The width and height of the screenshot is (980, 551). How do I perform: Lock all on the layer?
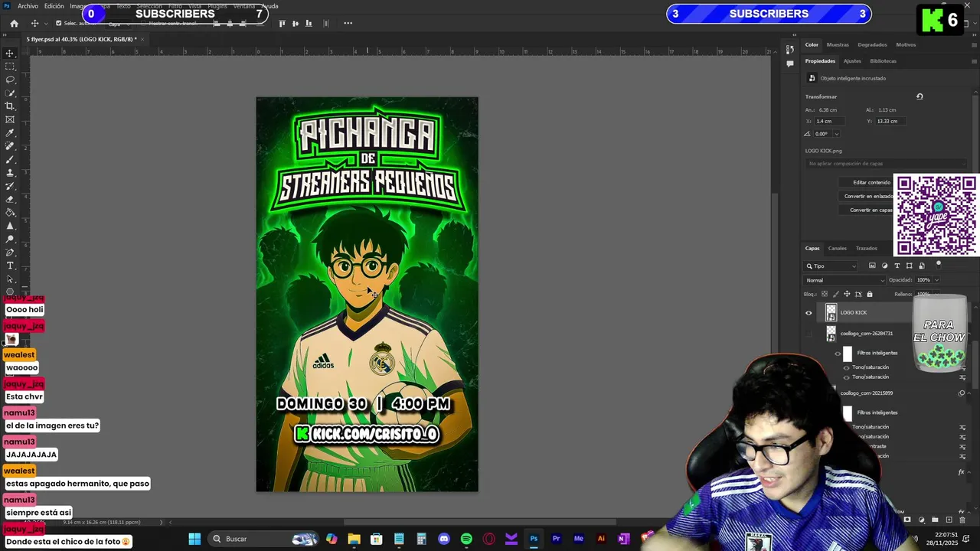(870, 294)
